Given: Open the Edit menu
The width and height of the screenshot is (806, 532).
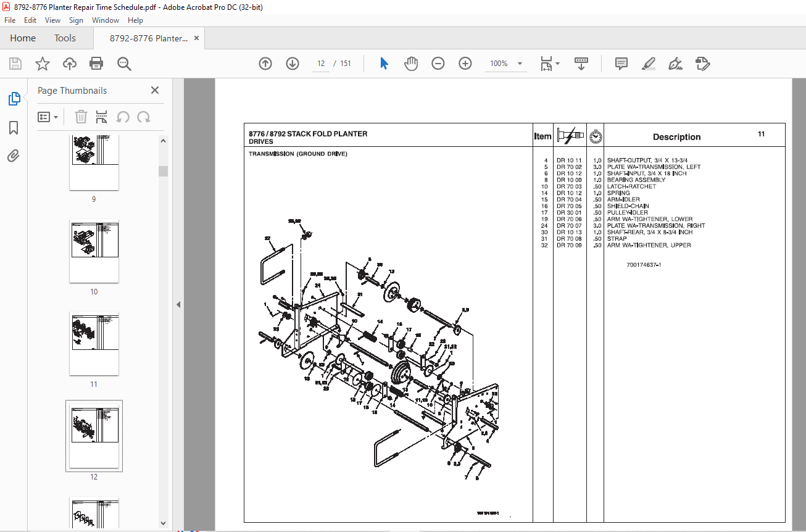Looking at the screenshot, I should (x=30, y=20).
